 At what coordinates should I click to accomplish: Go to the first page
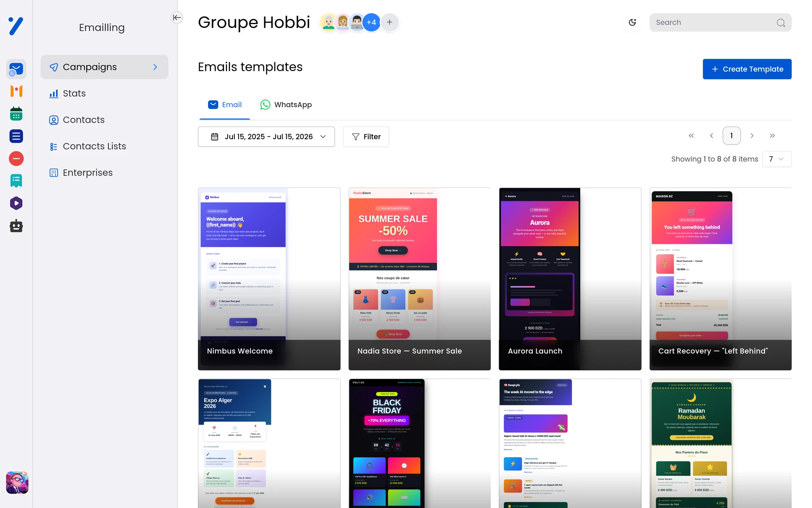click(x=691, y=136)
